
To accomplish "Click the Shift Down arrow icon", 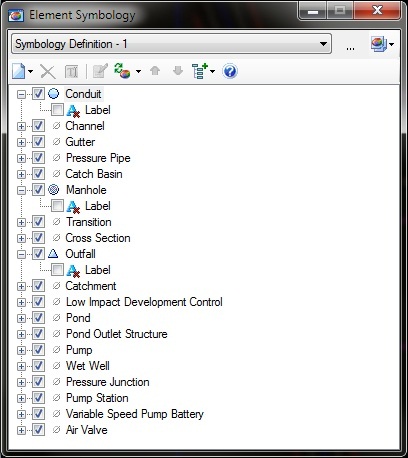I will click(178, 70).
